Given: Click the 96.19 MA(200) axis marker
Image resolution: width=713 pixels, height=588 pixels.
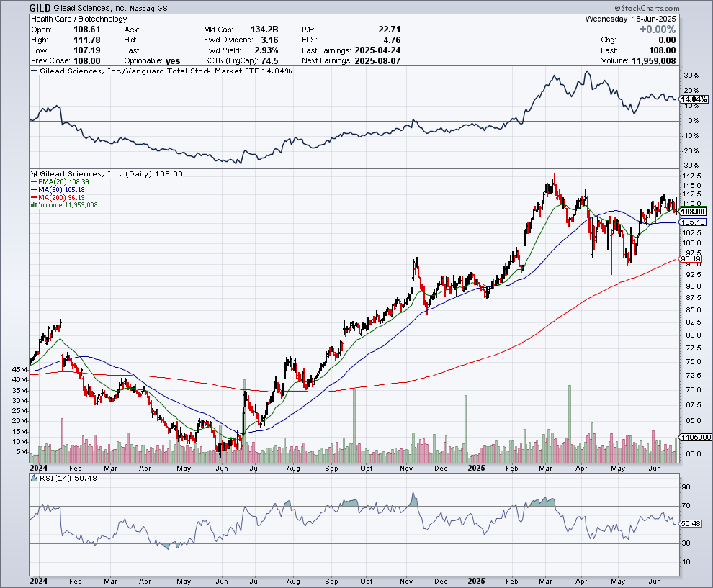Looking at the screenshot, I should 691,259.
